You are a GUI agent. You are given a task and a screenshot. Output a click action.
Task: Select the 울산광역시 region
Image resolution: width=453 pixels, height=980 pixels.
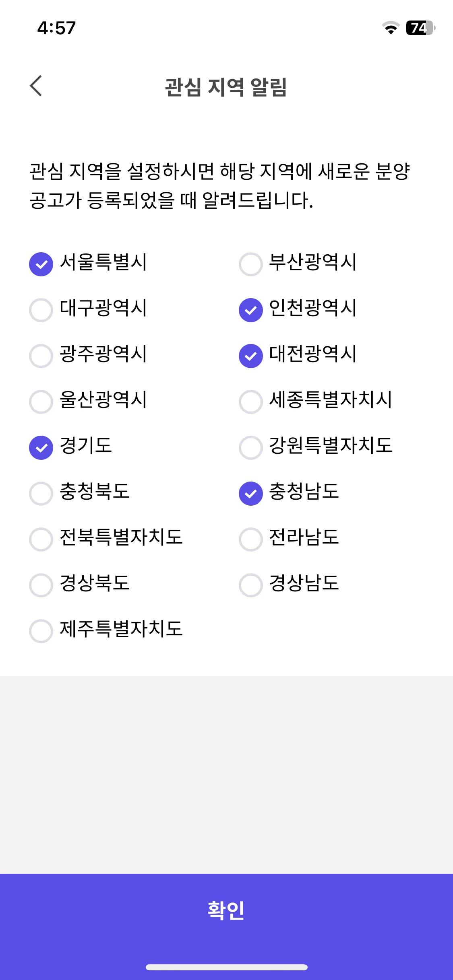[41, 402]
